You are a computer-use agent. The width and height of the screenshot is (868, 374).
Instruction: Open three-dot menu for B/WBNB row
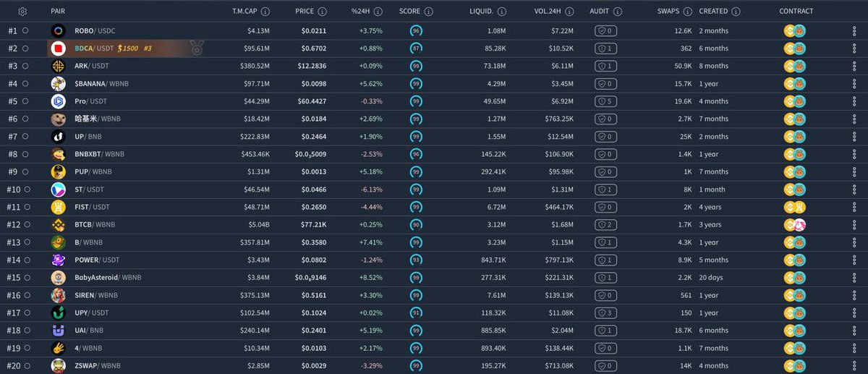(854, 242)
